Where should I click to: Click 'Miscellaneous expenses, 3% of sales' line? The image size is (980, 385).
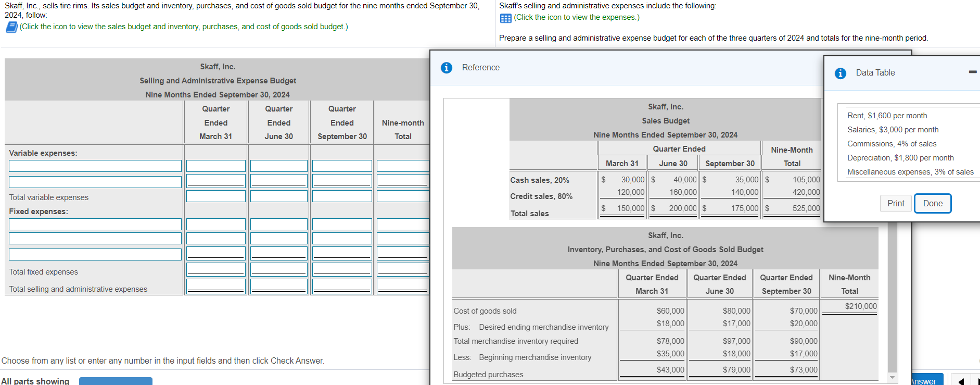[x=910, y=172]
